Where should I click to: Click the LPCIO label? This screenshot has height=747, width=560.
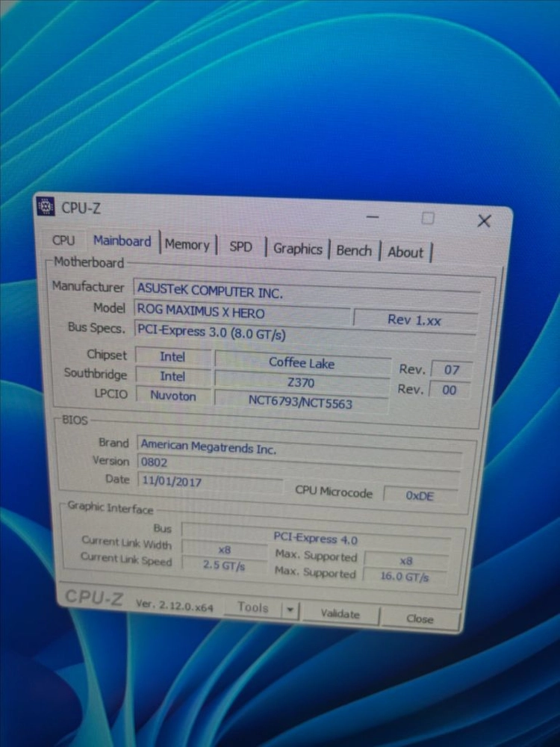111,394
